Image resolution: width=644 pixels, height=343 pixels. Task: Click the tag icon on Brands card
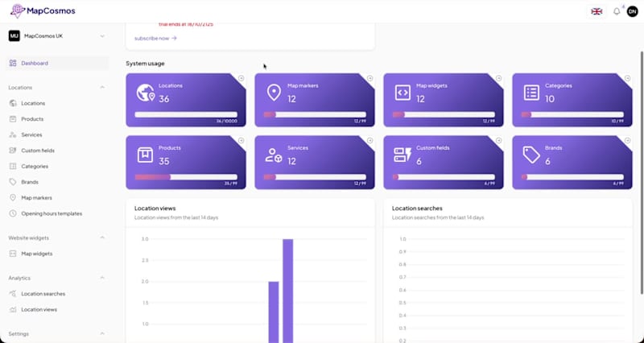click(531, 155)
